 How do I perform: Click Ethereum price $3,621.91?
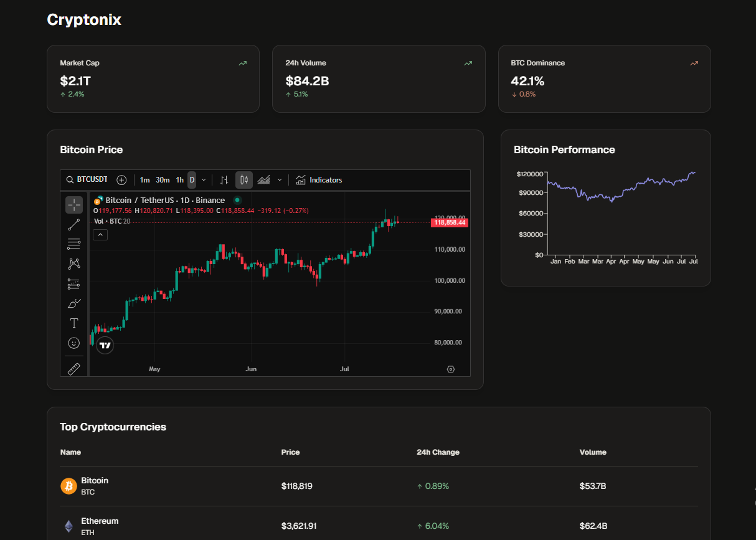pos(299,526)
